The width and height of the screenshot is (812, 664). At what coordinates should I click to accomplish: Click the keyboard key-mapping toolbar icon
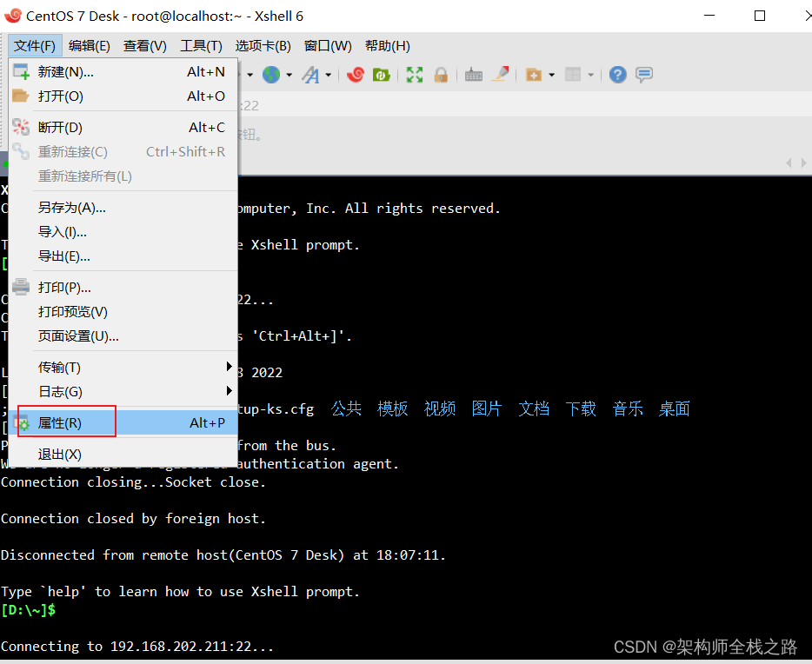pyautogui.click(x=473, y=75)
